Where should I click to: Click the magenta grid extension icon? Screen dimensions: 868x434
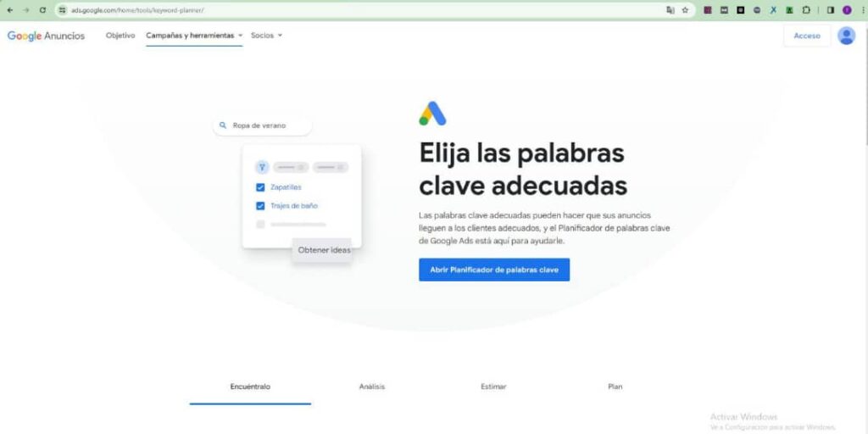click(x=708, y=10)
